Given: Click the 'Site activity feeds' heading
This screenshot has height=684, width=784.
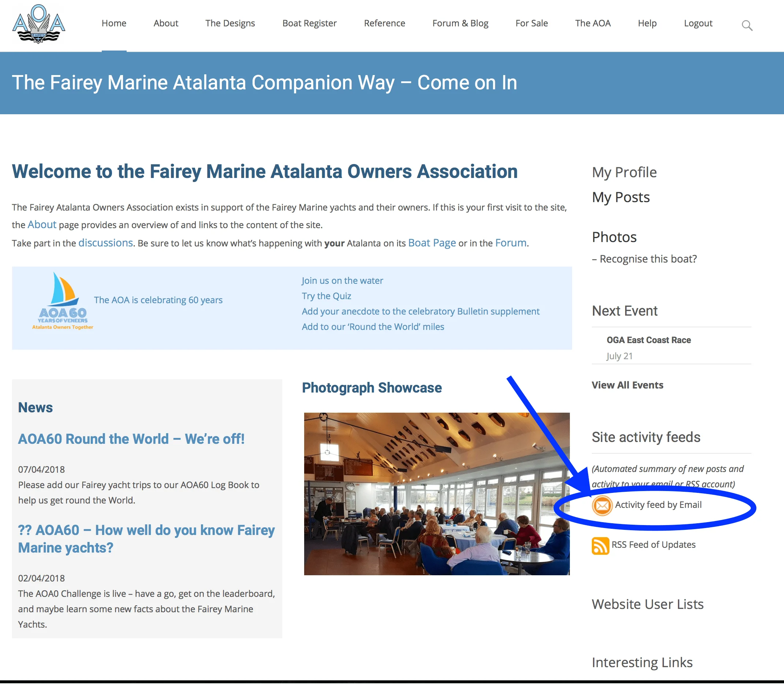Looking at the screenshot, I should [646, 437].
